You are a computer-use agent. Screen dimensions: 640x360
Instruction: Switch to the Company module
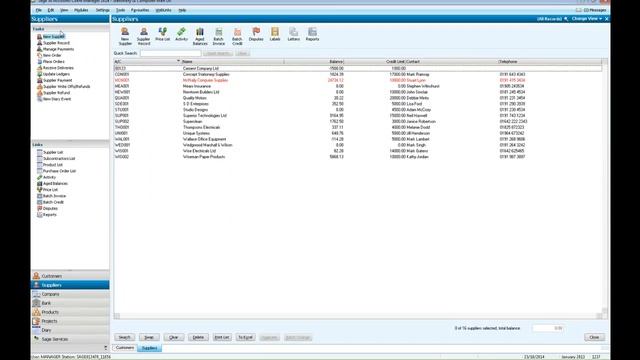[x=70, y=294]
